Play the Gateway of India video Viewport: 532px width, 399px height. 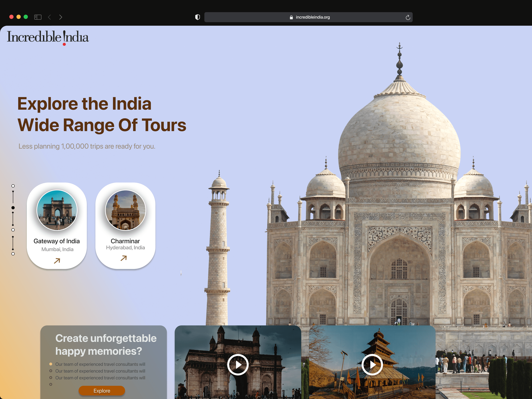point(238,365)
